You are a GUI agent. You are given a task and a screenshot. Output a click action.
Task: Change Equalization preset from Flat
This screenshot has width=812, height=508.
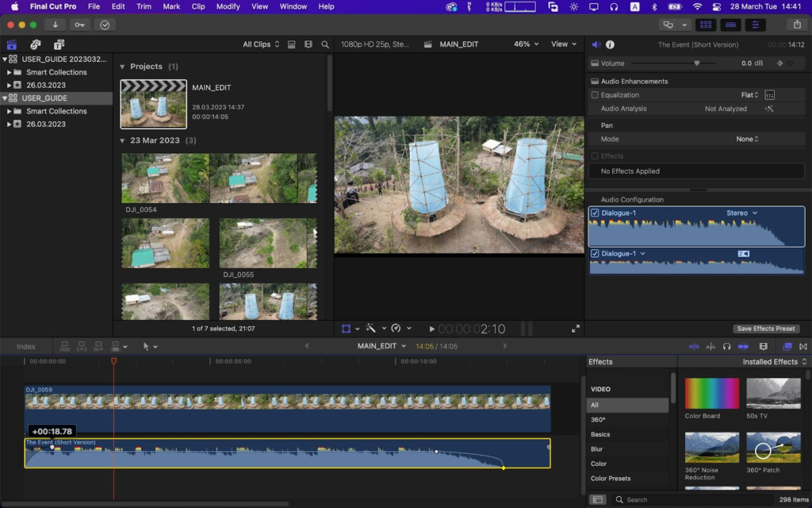click(x=750, y=95)
